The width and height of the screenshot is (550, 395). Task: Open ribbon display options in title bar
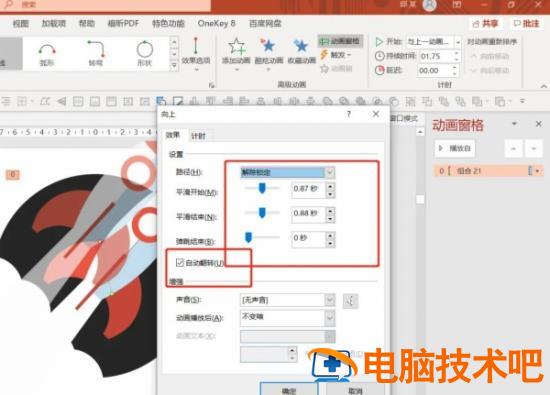click(457, 5)
